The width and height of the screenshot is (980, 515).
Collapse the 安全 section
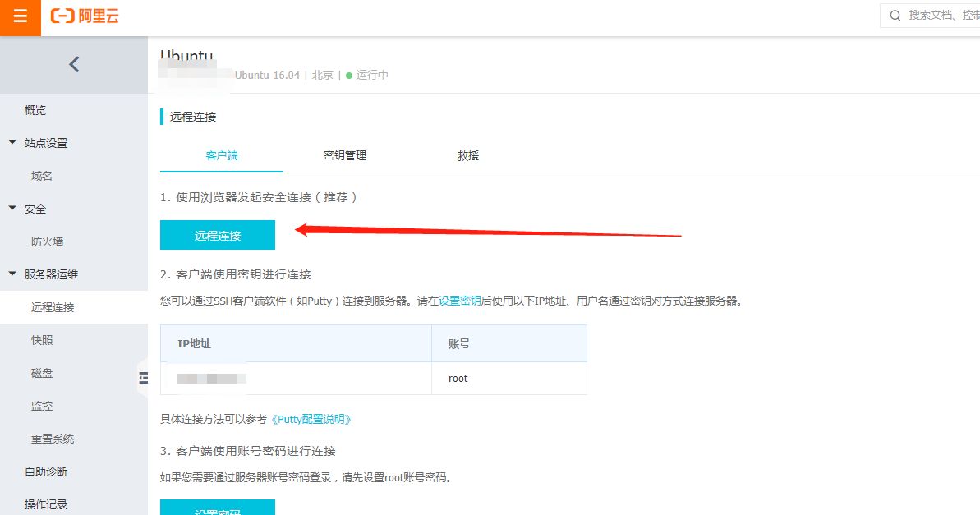(x=12, y=208)
